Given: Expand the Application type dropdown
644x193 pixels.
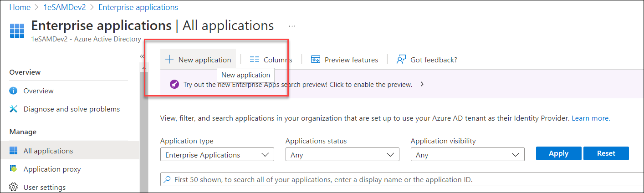Looking at the screenshot, I should [x=217, y=155].
